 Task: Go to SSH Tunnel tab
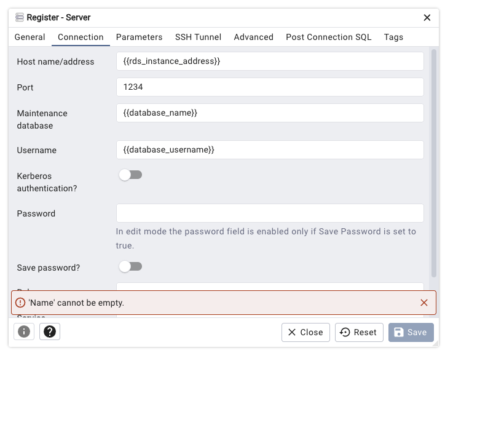coord(198,37)
